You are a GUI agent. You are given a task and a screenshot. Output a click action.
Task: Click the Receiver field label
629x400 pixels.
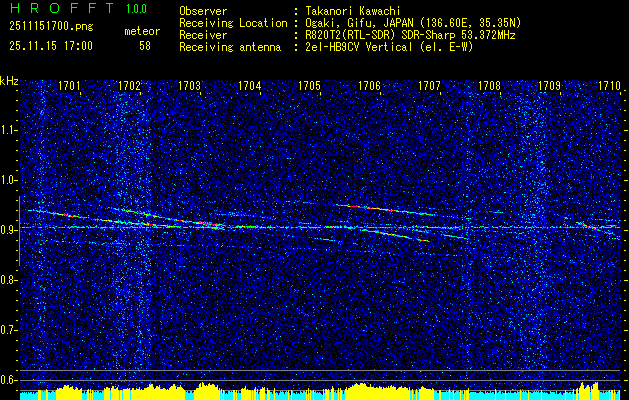[203, 35]
